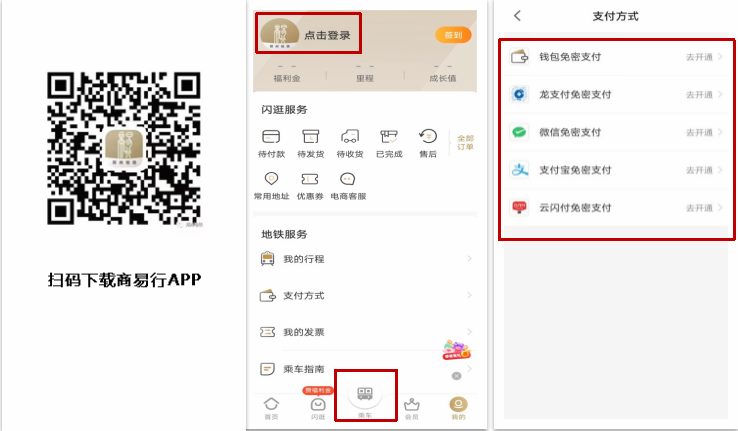Open 已完成 completed orders icon

pos(389,136)
